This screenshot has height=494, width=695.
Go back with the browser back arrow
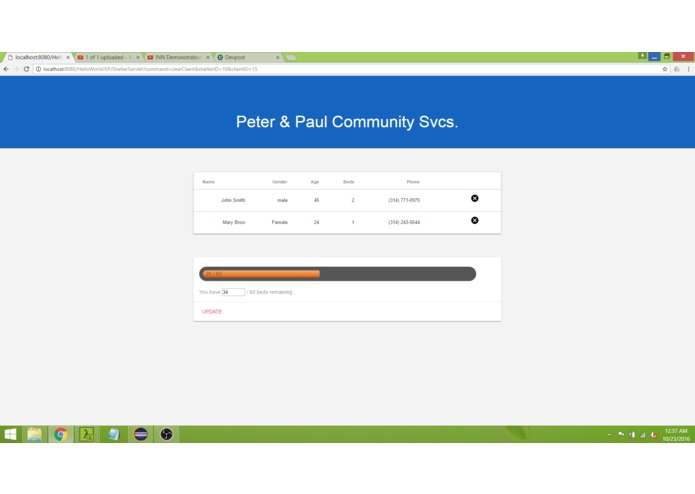pyautogui.click(x=6, y=69)
